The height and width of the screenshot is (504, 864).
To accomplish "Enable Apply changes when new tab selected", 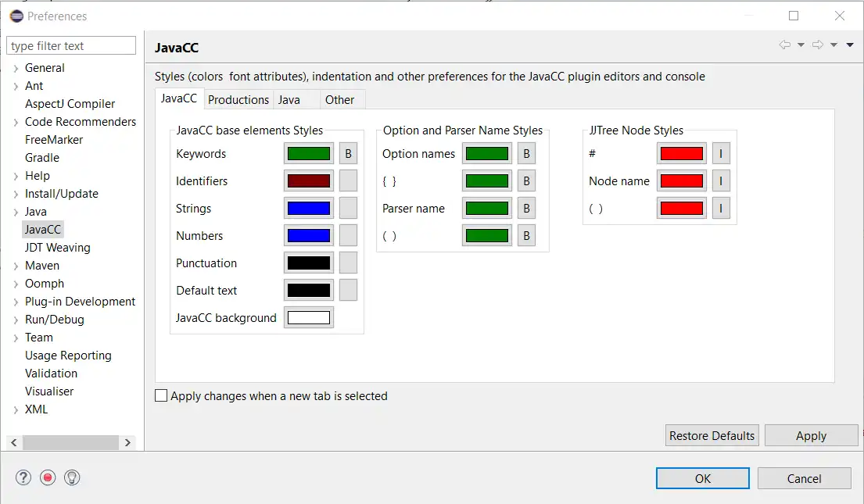I will (162, 396).
